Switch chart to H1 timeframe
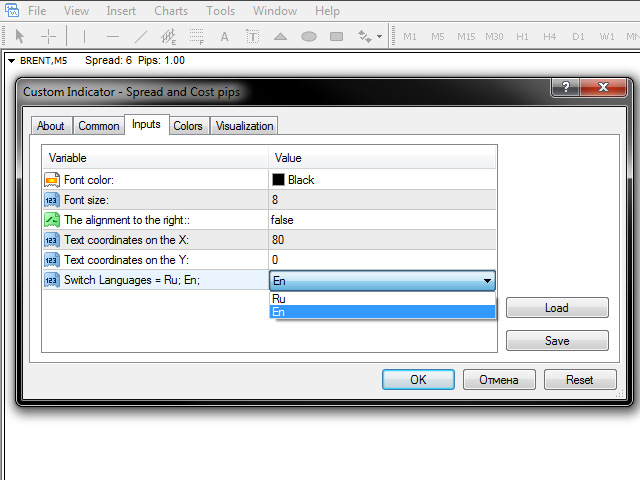Image resolution: width=640 pixels, height=480 pixels. [522, 37]
